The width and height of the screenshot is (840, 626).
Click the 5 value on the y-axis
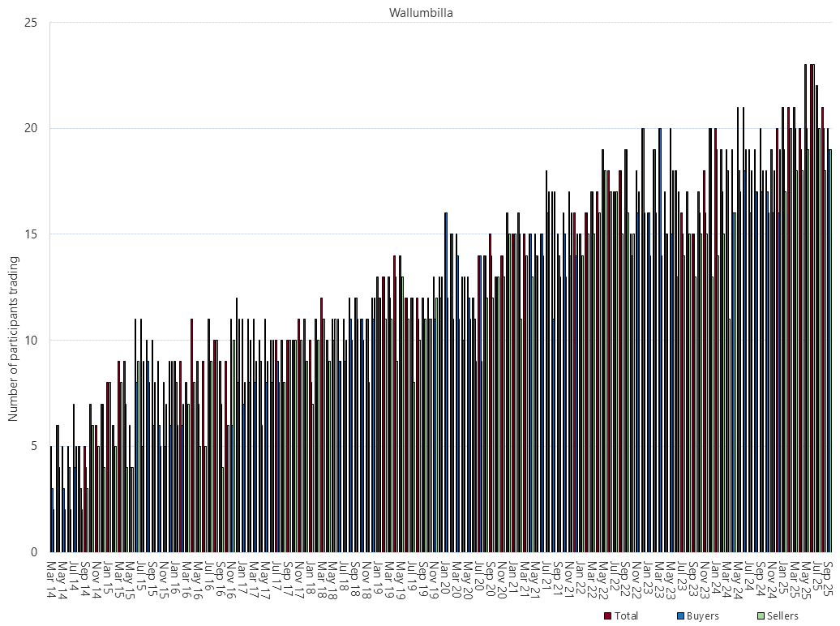35,446
